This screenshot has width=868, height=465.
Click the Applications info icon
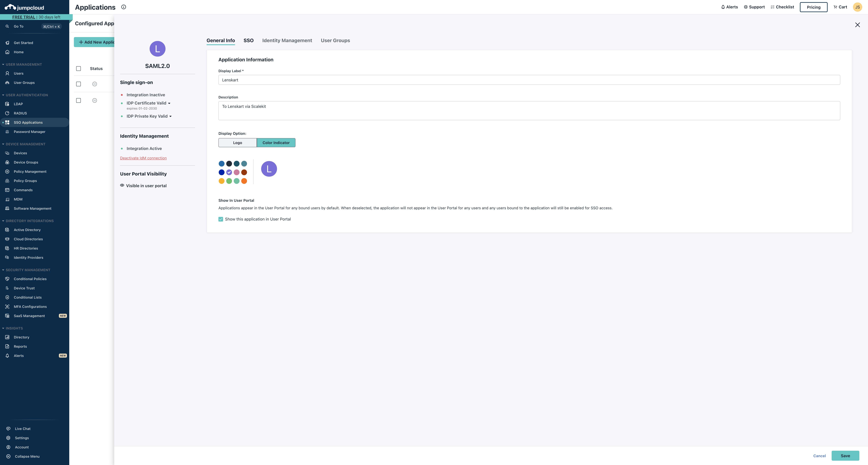(124, 7)
